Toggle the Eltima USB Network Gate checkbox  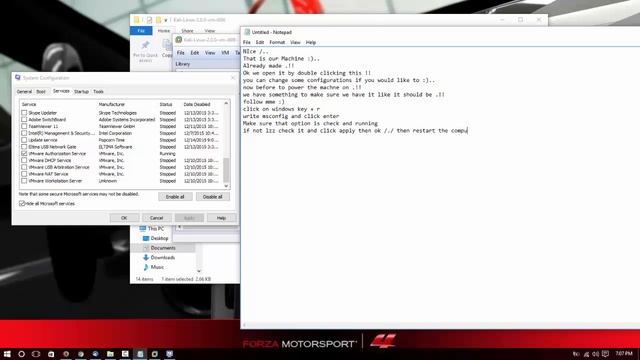tap(24, 147)
